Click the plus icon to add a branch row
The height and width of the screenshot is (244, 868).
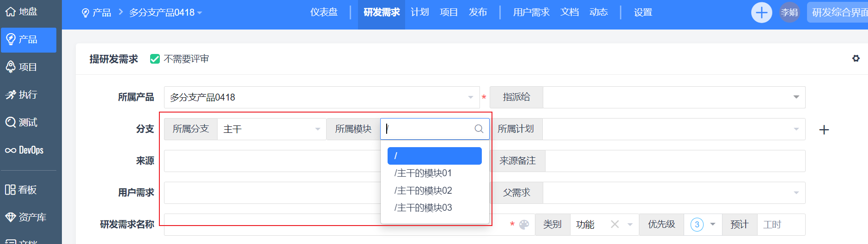[x=824, y=130]
